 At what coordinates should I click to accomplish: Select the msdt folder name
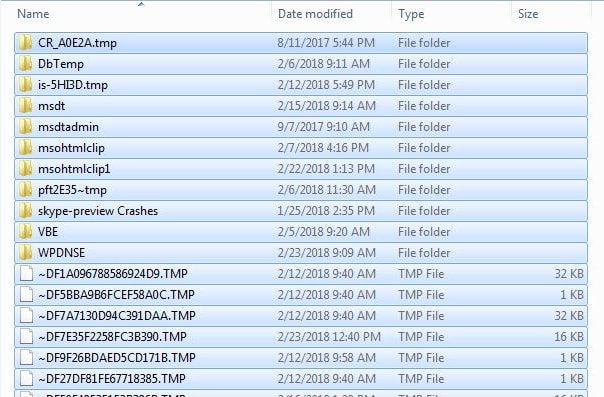point(51,106)
